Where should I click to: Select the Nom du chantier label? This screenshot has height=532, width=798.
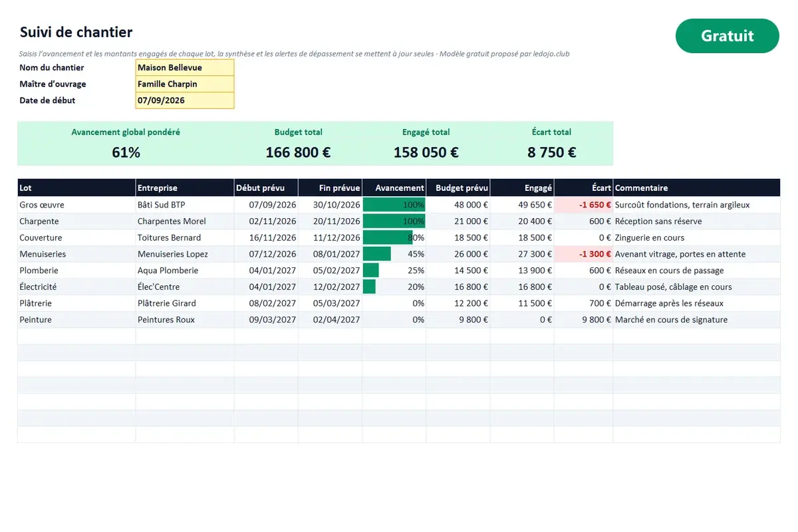click(52, 68)
